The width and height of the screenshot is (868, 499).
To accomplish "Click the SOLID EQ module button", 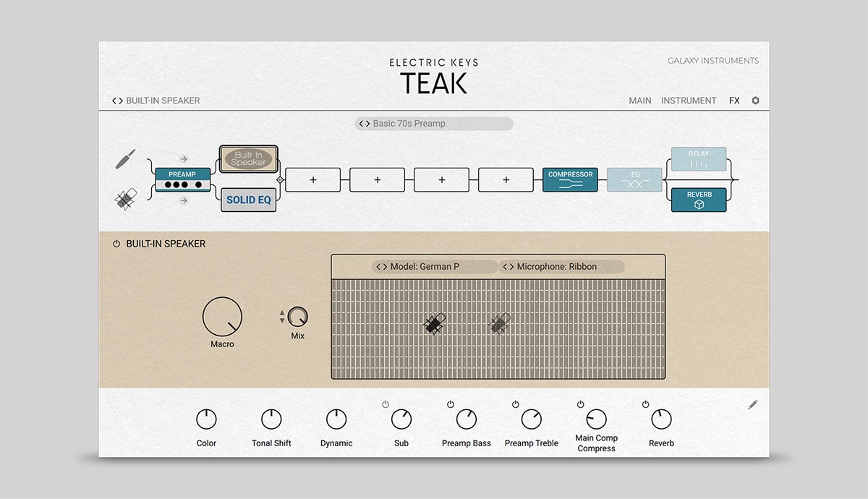I will (249, 200).
